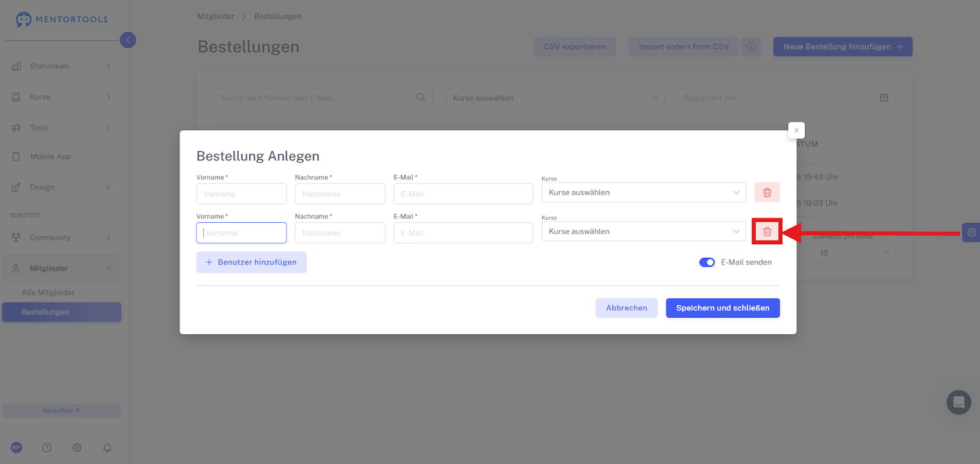Expand the Tools chevron

click(108, 128)
